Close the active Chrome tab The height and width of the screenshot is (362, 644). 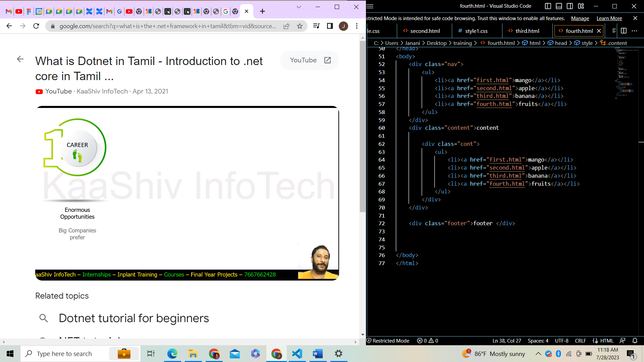pyautogui.click(x=247, y=11)
